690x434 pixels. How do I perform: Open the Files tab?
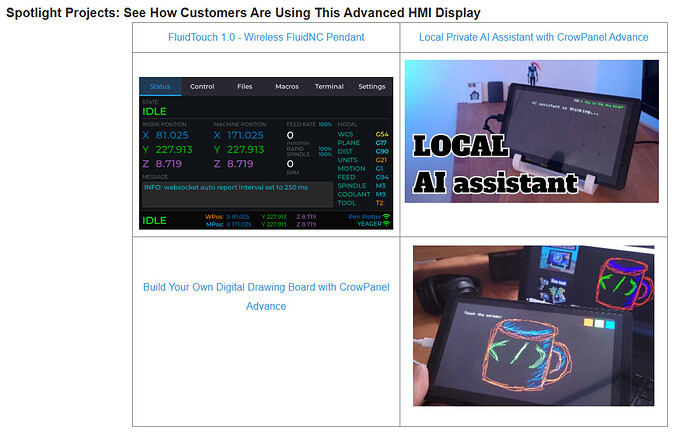[x=245, y=87]
